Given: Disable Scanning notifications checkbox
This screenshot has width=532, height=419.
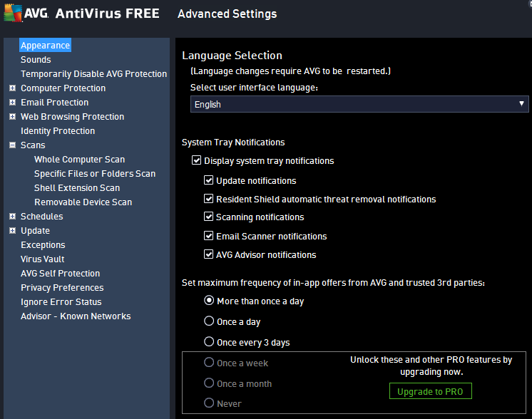Looking at the screenshot, I should [x=208, y=217].
